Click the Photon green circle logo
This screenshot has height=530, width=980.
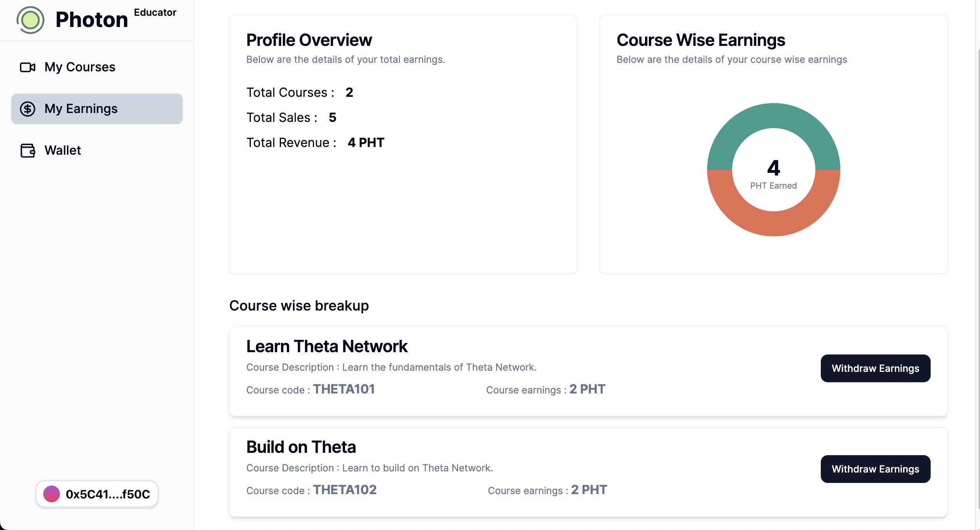coord(30,20)
